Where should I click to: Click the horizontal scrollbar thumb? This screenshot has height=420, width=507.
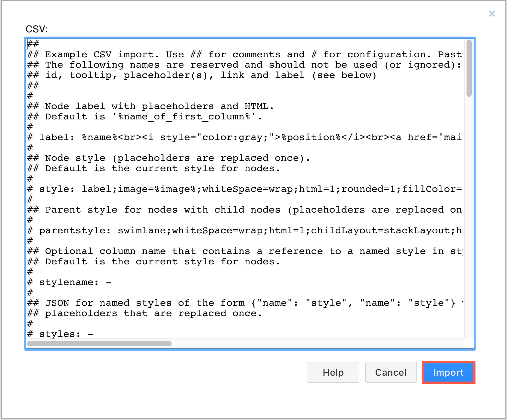[99, 344]
